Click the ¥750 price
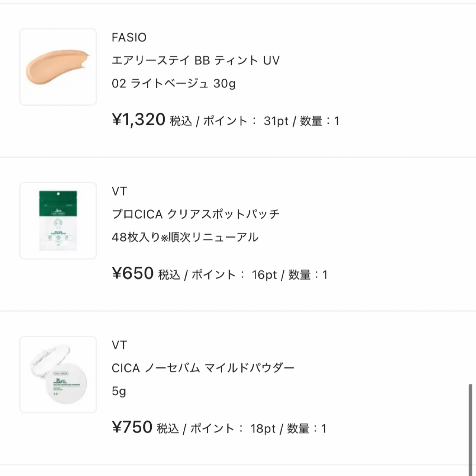This screenshot has width=476, height=476. click(132, 427)
